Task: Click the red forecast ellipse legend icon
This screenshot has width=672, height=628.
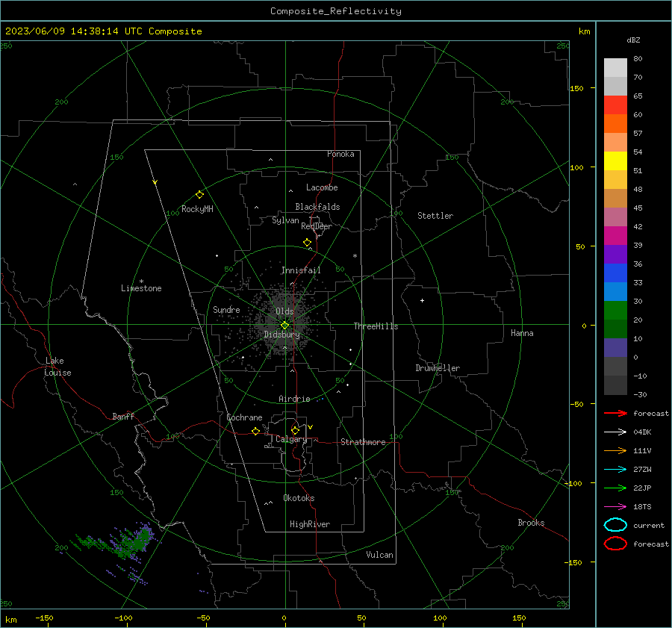Action: coord(615,544)
